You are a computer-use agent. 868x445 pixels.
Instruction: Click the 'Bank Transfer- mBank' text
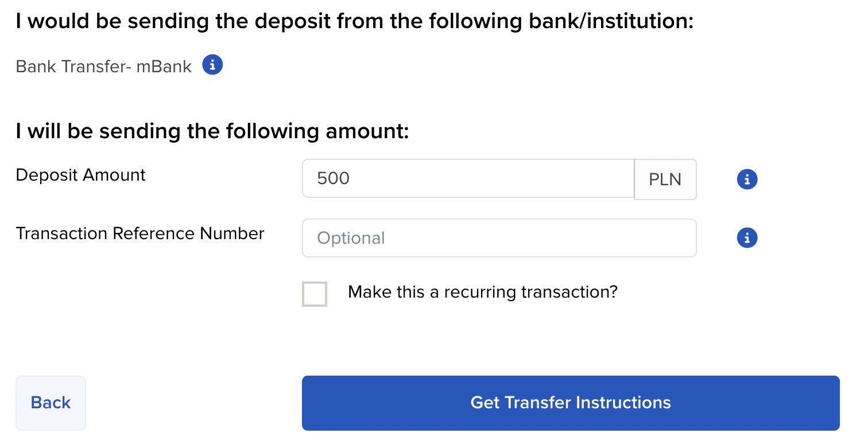click(x=103, y=67)
